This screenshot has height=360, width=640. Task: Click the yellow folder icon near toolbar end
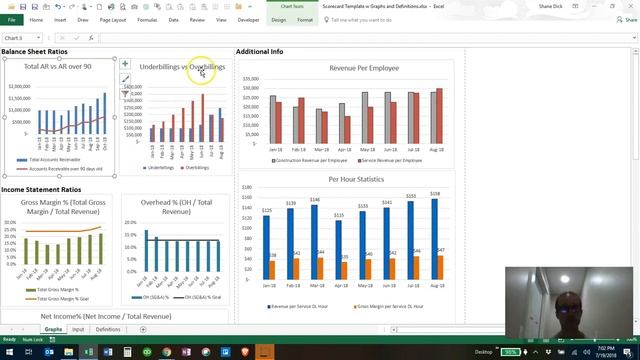coord(239,7)
